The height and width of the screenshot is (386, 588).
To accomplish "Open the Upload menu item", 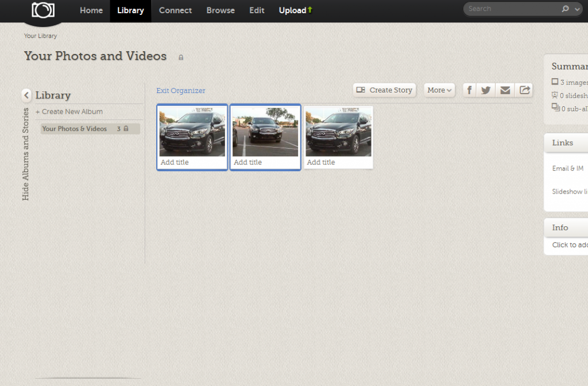I will point(295,10).
